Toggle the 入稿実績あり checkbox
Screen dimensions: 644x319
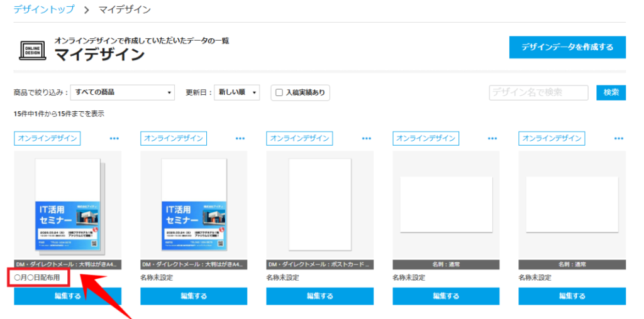pos(279,93)
